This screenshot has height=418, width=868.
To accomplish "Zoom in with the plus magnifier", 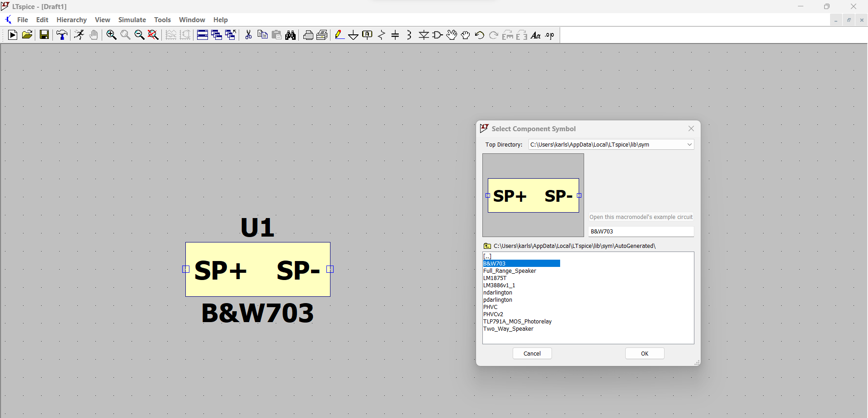I will point(111,35).
